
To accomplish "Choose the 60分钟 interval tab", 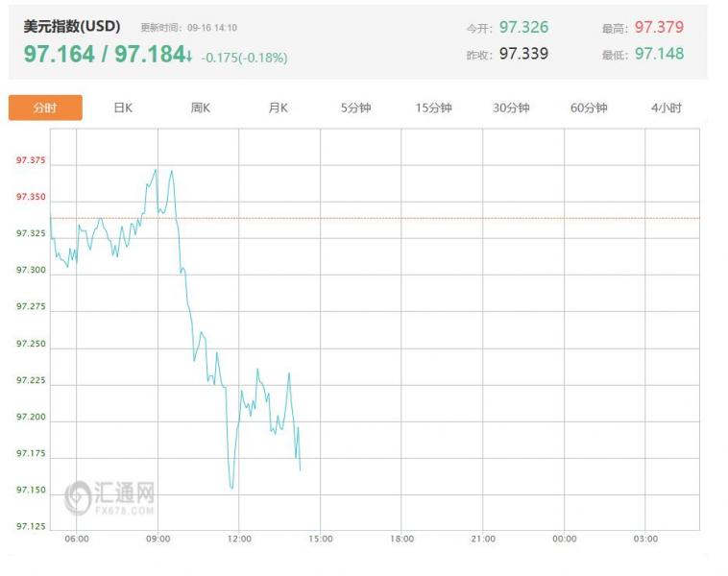I will [589, 108].
